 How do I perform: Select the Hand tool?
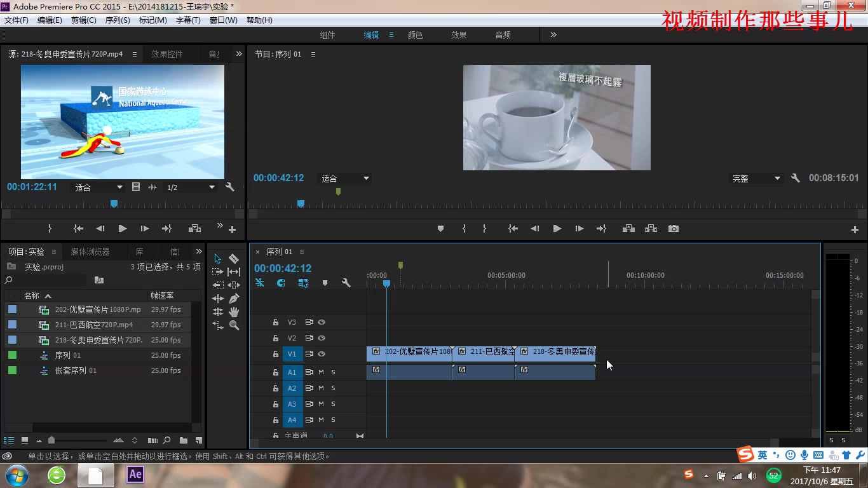pos(234,312)
